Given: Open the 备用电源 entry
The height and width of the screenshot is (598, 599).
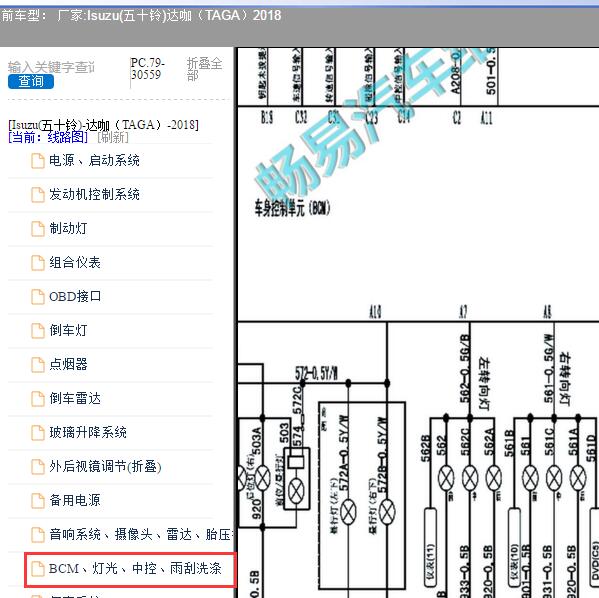Looking at the screenshot, I should pos(74,501).
